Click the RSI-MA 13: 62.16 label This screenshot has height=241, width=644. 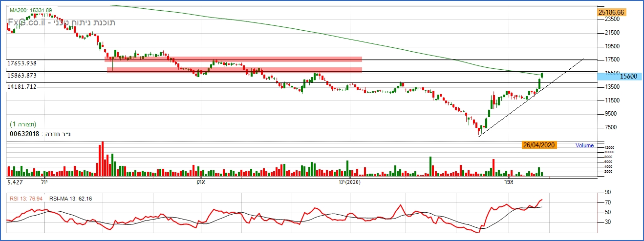[x=71, y=199]
